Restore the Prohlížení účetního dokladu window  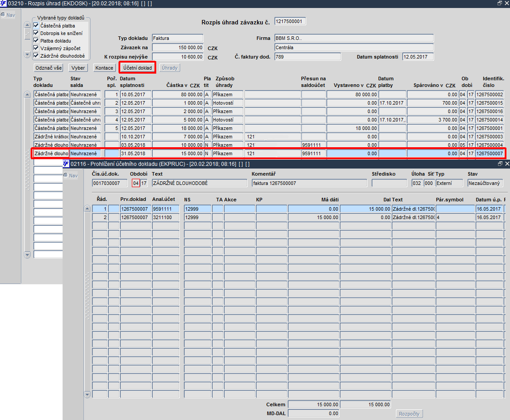tap(500, 164)
